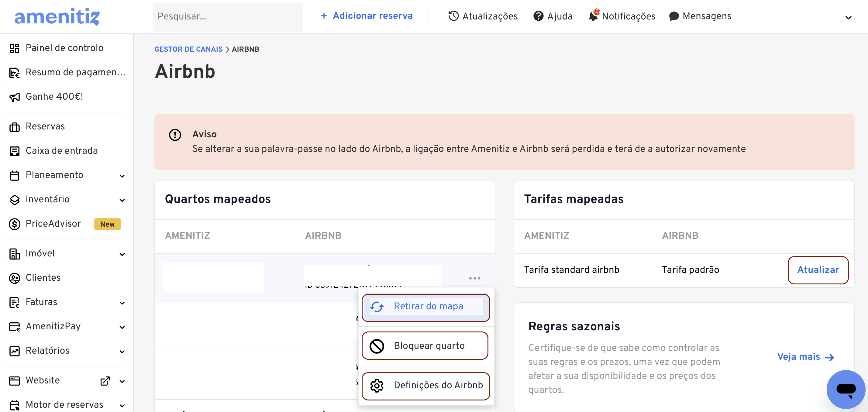Expand the AmenitizPay submenu chevron
Viewport: 868px width, 412px height.
coord(122,327)
